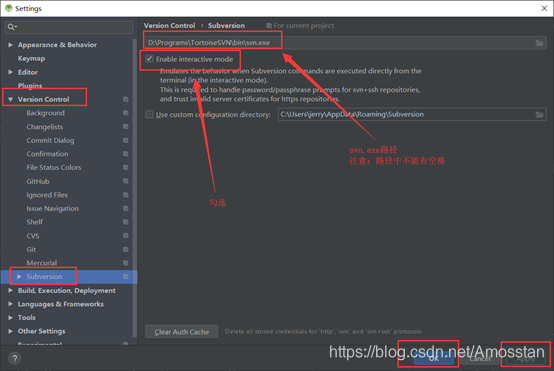Click the For current project indicator icon
The width and height of the screenshot is (554, 371).
tap(269, 25)
